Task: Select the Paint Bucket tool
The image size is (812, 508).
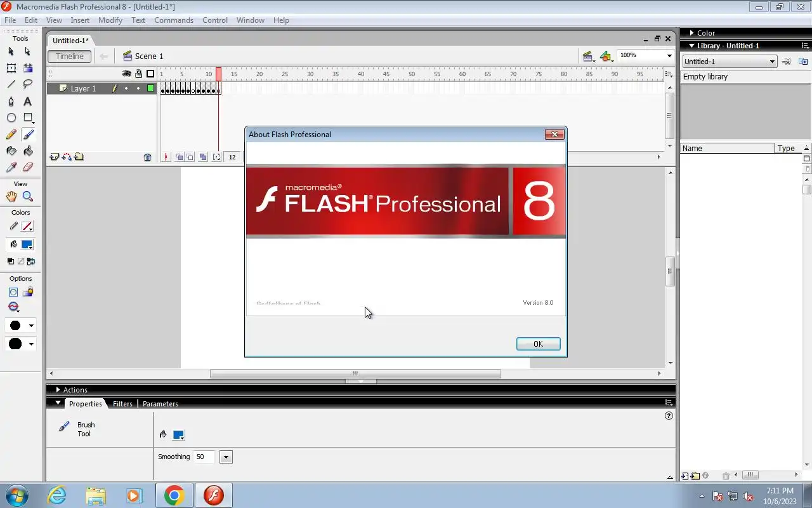Action: click(x=28, y=151)
